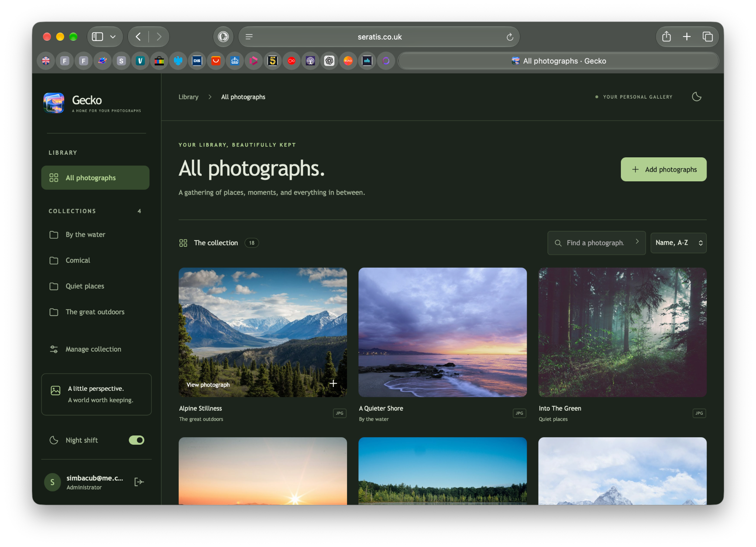Click the JPG badge on A Quieter Shore
Viewport: 756px width, 547px height.
[519, 413]
